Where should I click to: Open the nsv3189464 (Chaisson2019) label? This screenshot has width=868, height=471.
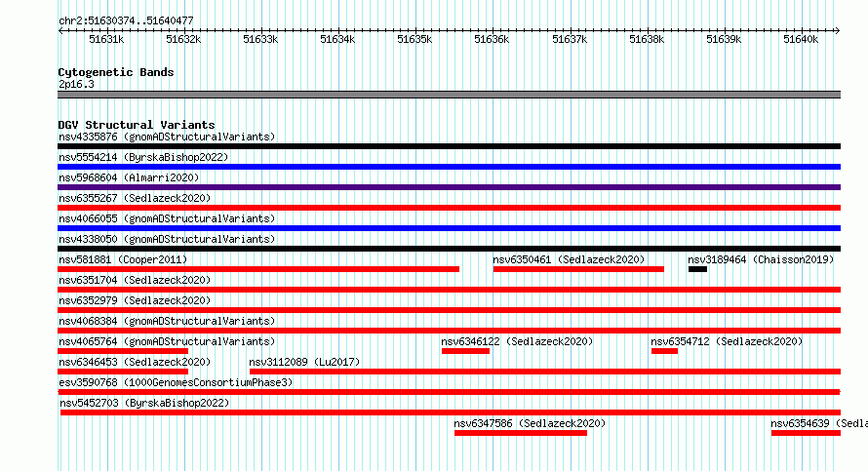[761, 259]
